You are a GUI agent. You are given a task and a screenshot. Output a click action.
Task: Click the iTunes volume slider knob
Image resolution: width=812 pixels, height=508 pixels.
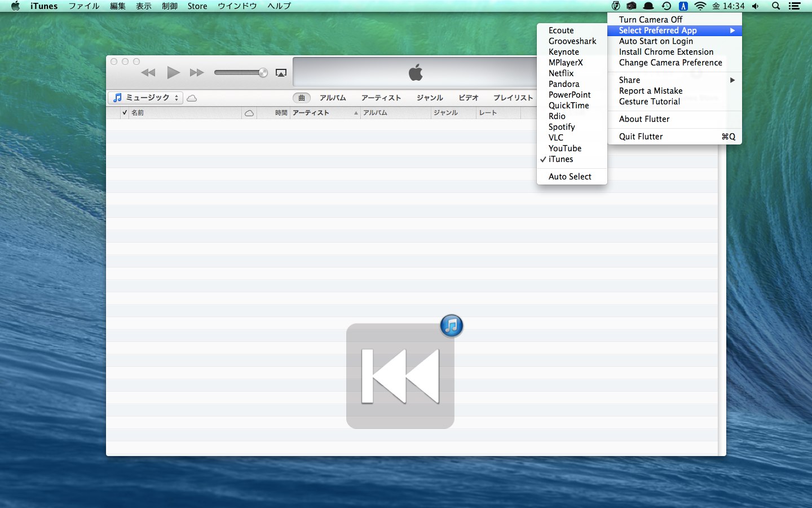pyautogui.click(x=263, y=72)
